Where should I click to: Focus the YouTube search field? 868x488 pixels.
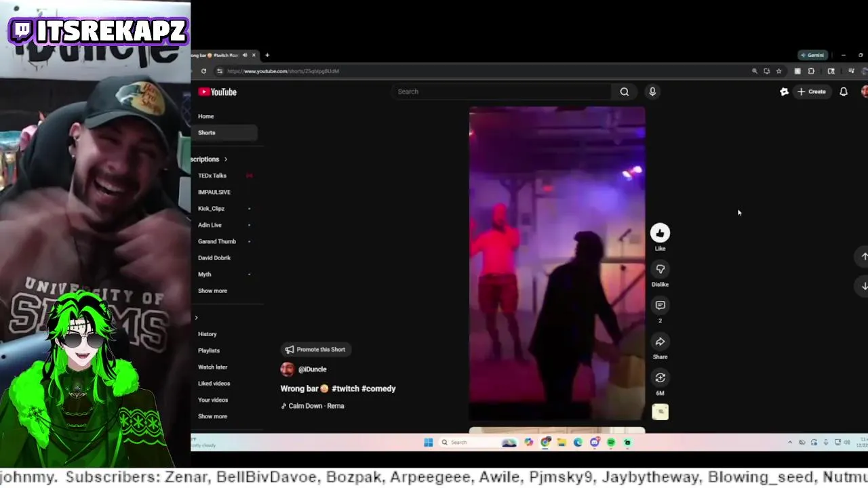pos(502,91)
